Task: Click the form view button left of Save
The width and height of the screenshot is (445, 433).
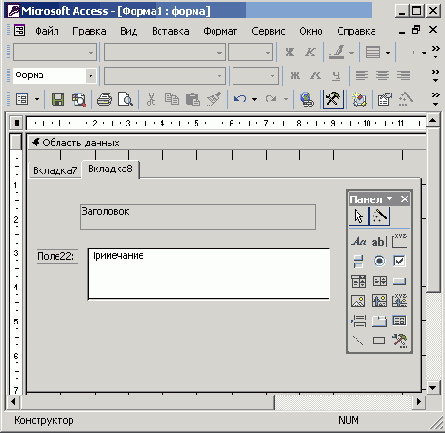Action: pos(22,99)
